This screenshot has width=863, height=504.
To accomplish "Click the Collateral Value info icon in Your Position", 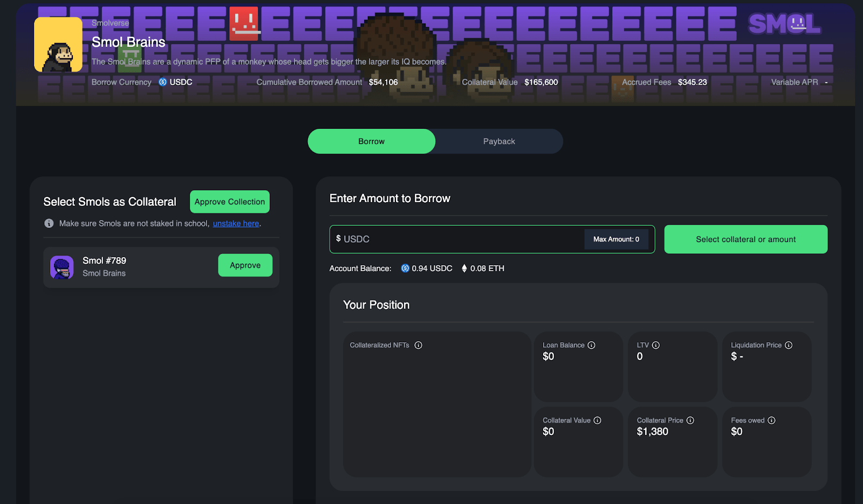I will 597,420.
